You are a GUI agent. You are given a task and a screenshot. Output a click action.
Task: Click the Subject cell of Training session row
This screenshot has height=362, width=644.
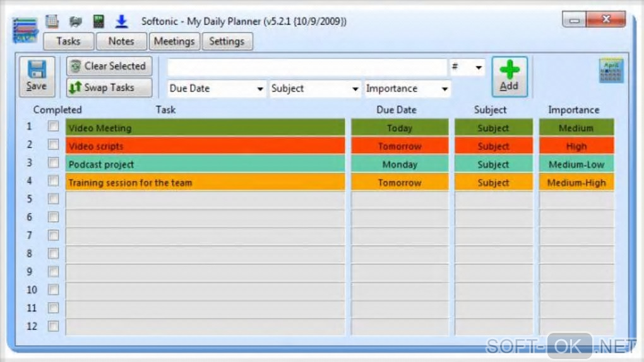click(494, 182)
